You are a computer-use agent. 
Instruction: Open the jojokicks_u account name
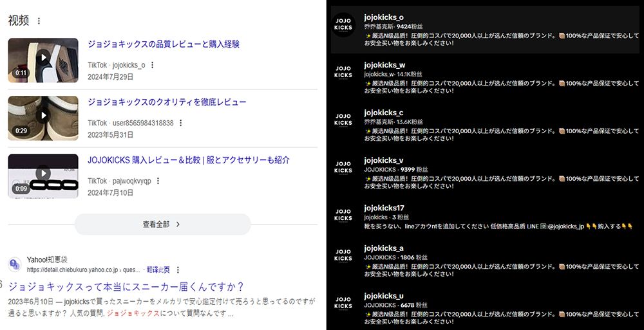pos(384,295)
